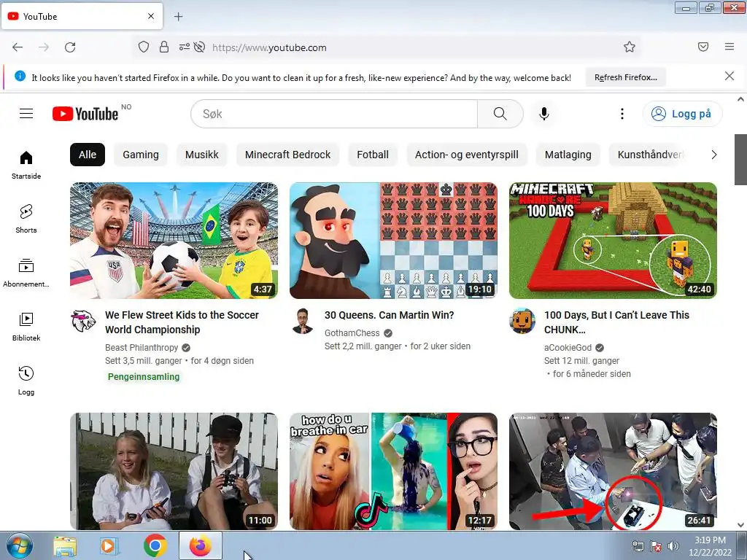This screenshot has width=747, height=560.
Task: Click the search magnifier button
Action: tap(500, 114)
